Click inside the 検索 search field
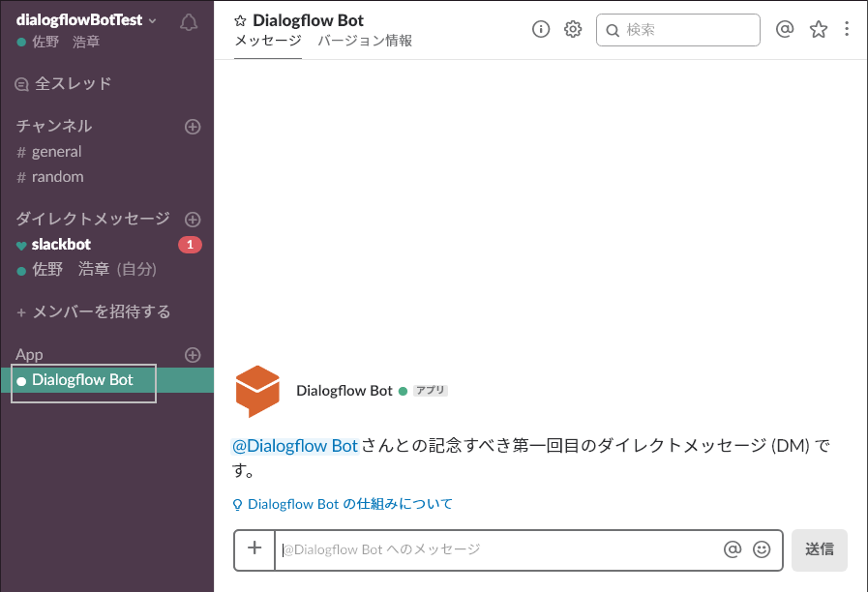Screen dimensions: 868x592 pyautogui.click(x=677, y=30)
